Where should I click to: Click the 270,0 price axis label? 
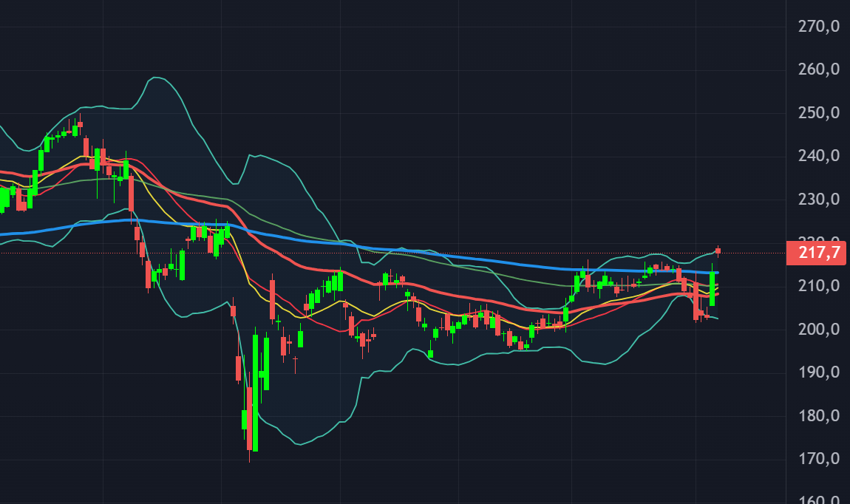coord(819,27)
